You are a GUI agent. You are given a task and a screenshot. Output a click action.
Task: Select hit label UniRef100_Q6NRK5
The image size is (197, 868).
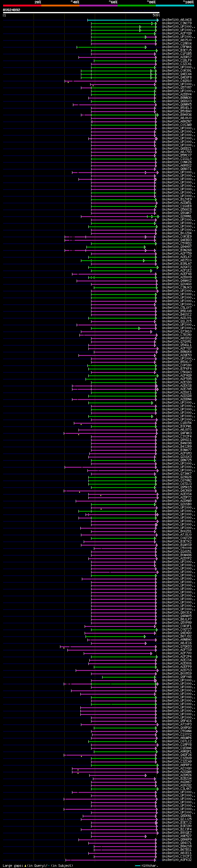pyautogui.click(x=177, y=104)
